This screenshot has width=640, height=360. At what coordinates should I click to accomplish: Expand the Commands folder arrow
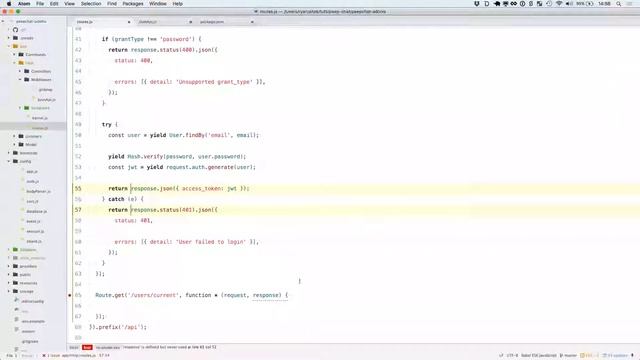[x=14, y=54]
